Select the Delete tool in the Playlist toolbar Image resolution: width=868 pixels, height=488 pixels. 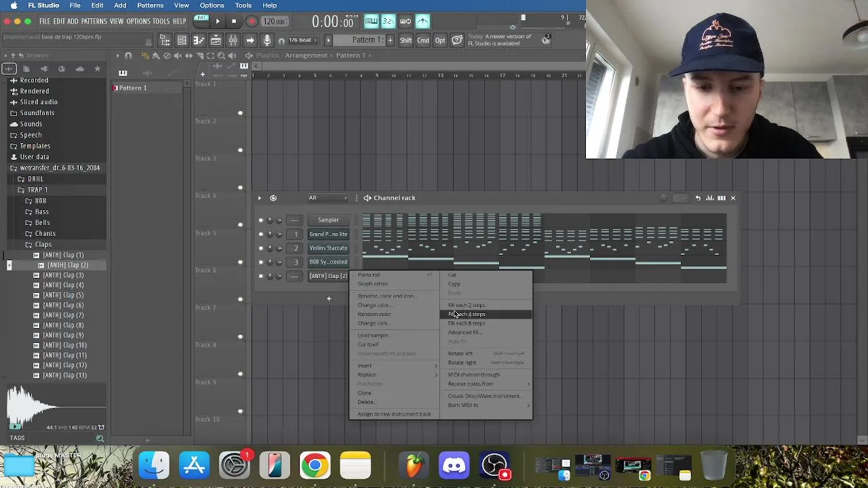[167, 56]
